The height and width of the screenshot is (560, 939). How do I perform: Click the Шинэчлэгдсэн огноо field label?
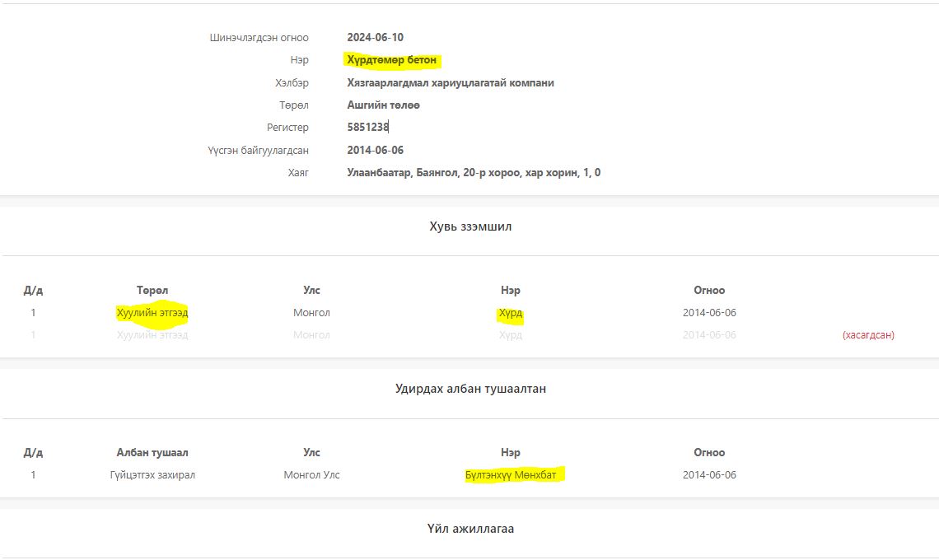[259, 38]
